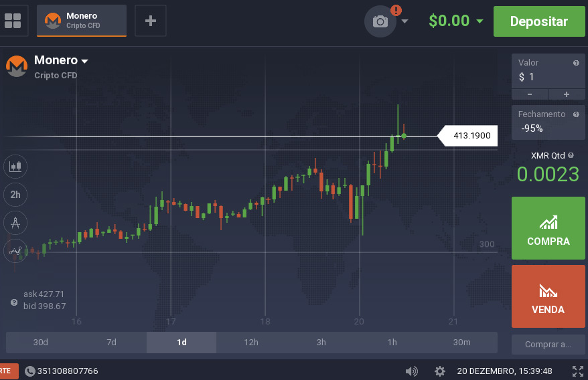Image resolution: width=588 pixels, height=380 pixels.
Task: Click help icon beside XMR Qtd
Action: click(571, 155)
